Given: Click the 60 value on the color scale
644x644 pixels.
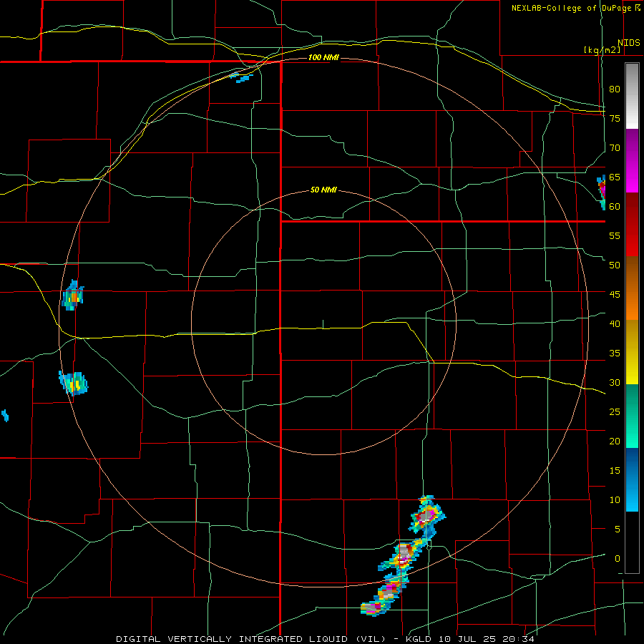Looking at the screenshot, I should 615,207.
